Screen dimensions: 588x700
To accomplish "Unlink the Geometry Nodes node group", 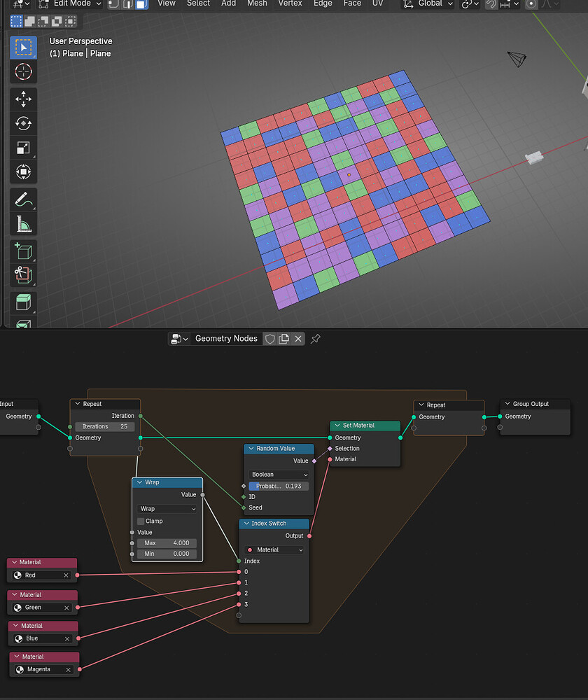I will click(x=298, y=339).
